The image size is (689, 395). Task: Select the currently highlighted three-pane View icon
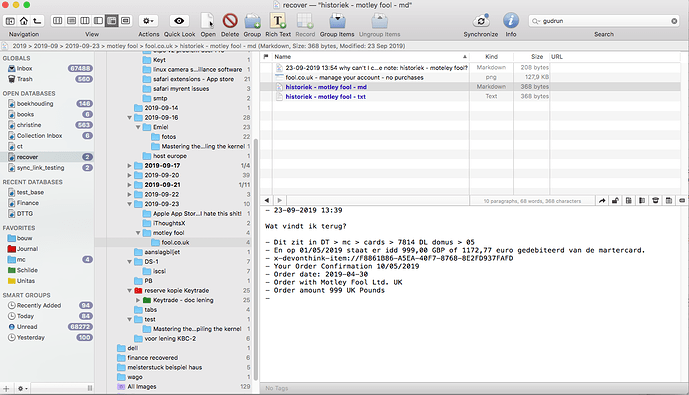point(112,21)
